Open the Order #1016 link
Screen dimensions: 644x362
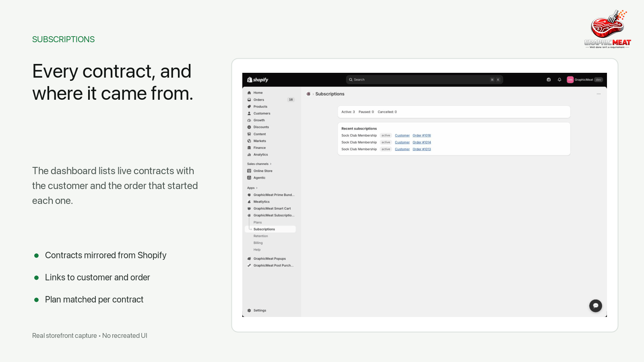pyautogui.click(x=422, y=136)
